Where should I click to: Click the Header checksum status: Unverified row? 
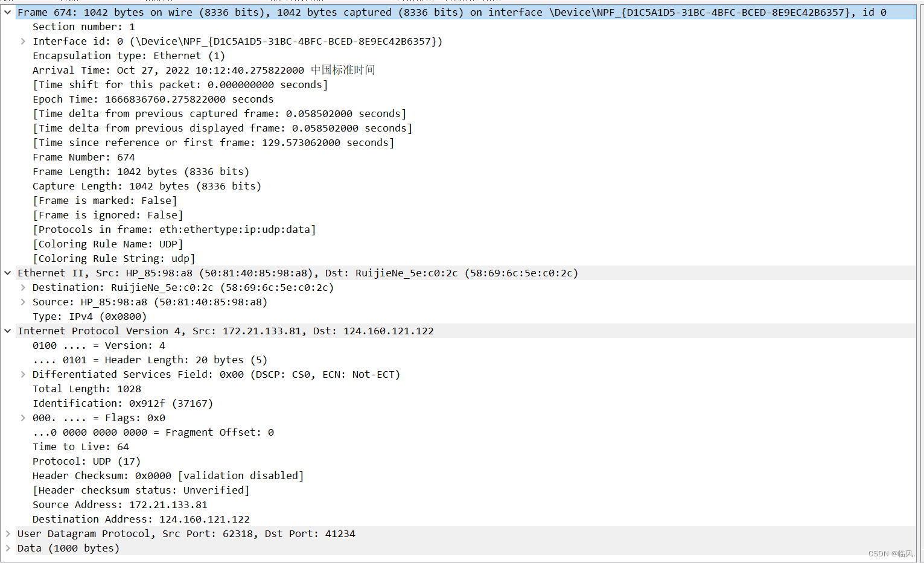pos(141,490)
